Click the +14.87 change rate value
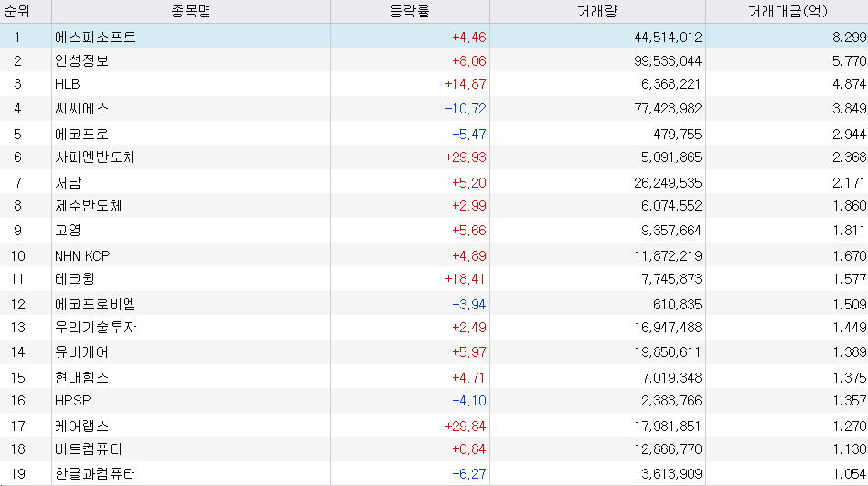The height and width of the screenshot is (486, 868). point(466,83)
